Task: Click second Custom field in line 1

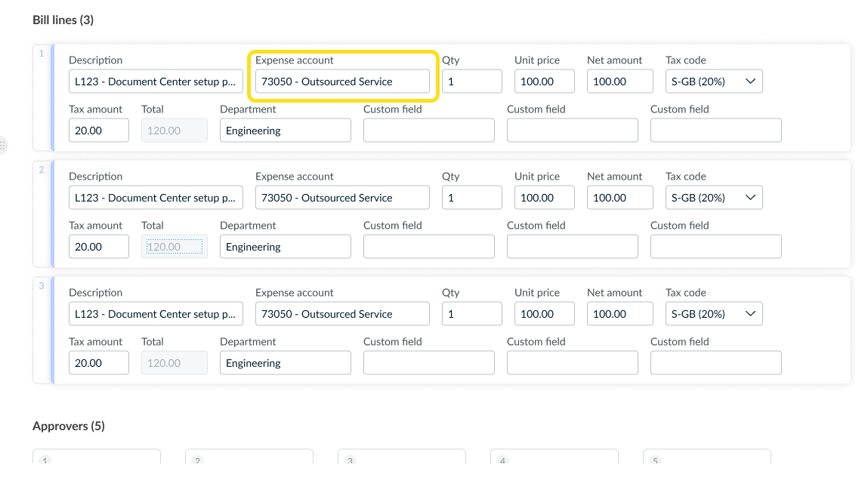Action: (x=573, y=131)
